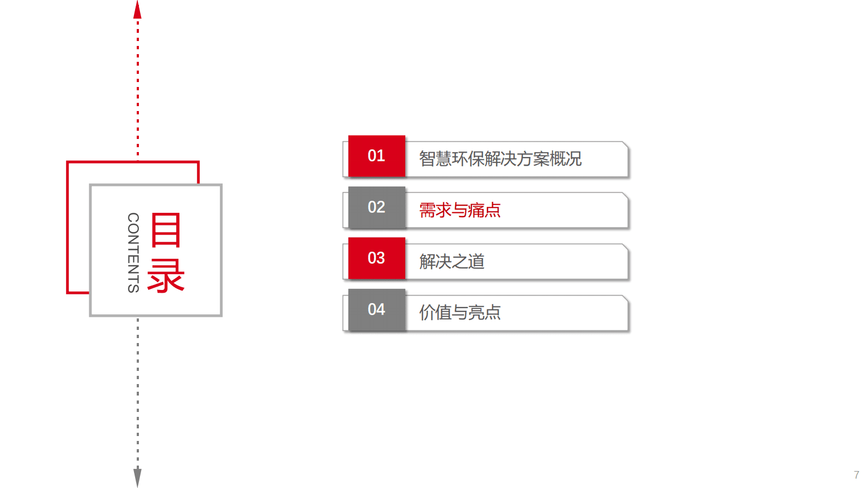Select the vertical CONTENTS text
This screenshot has height=488, width=868.
(133, 253)
